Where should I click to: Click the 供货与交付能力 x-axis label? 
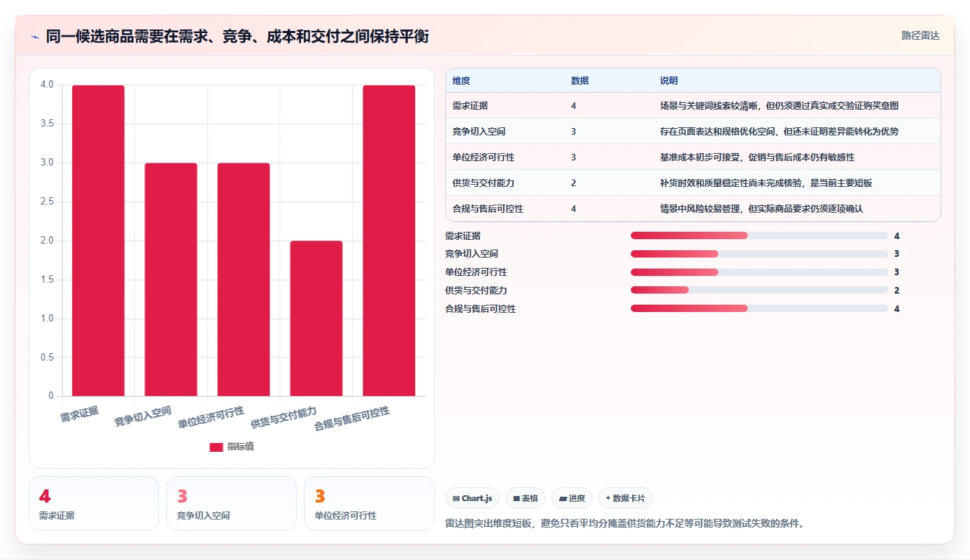tap(283, 417)
